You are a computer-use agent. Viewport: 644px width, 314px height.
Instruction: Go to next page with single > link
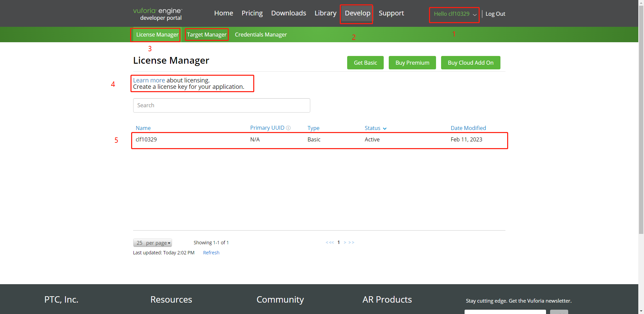click(x=345, y=242)
